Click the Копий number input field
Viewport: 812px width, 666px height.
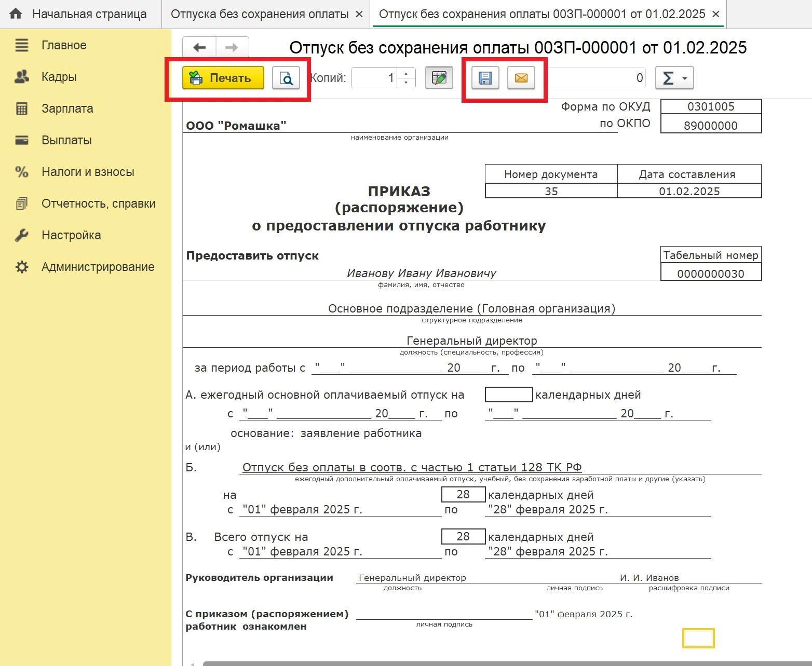click(374, 78)
